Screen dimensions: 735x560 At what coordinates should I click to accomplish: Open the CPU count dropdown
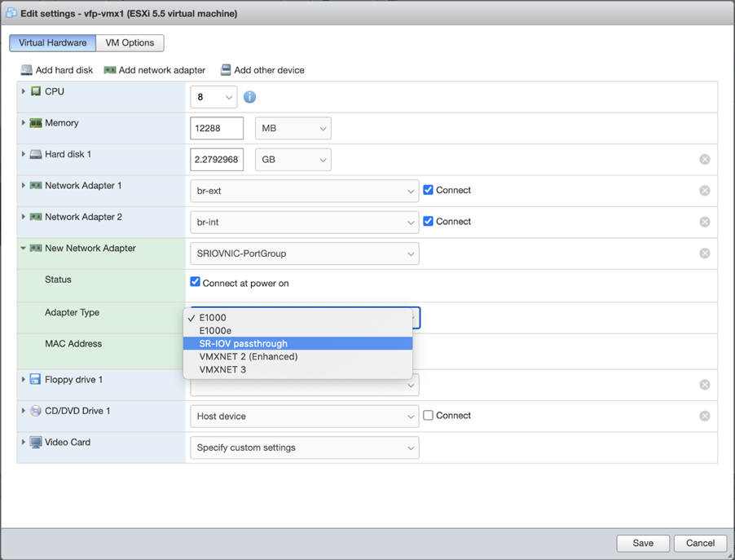click(213, 97)
